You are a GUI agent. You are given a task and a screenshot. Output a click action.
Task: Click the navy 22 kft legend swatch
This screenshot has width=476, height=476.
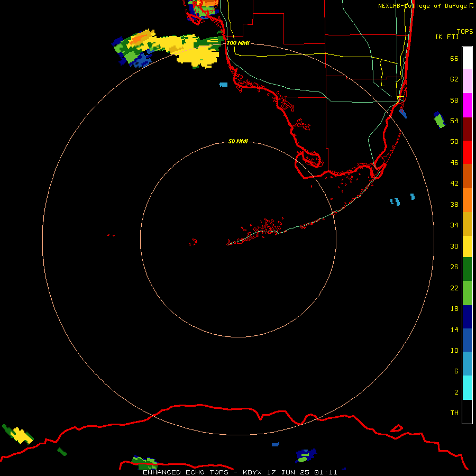(467, 317)
